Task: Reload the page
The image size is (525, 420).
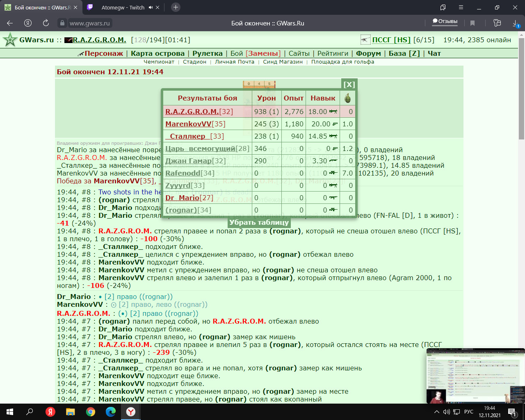Action: (x=46, y=23)
